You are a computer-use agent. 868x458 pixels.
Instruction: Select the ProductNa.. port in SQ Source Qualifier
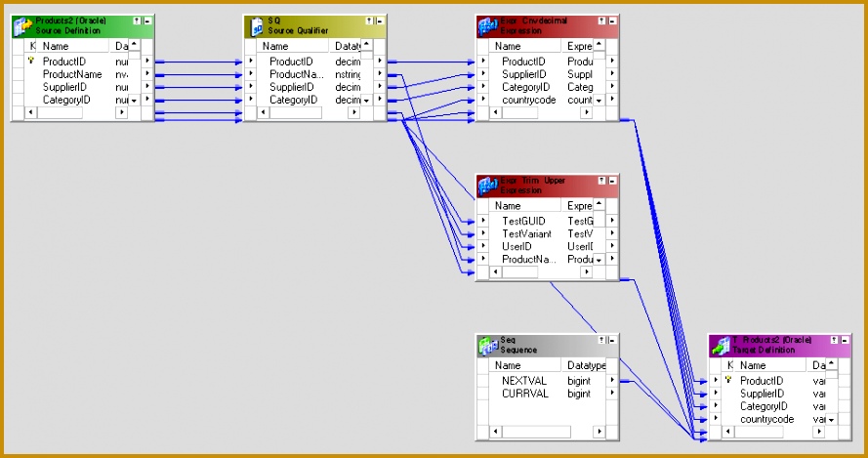tap(297, 74)
